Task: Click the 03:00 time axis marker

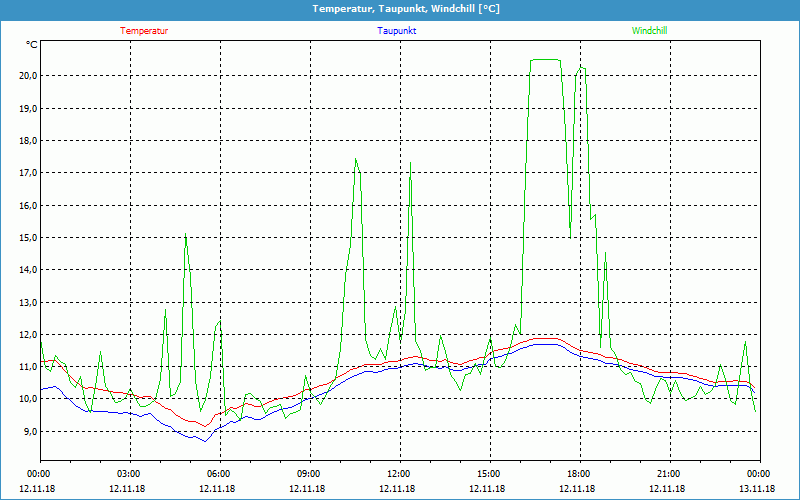Action: [x=129, y=474]
